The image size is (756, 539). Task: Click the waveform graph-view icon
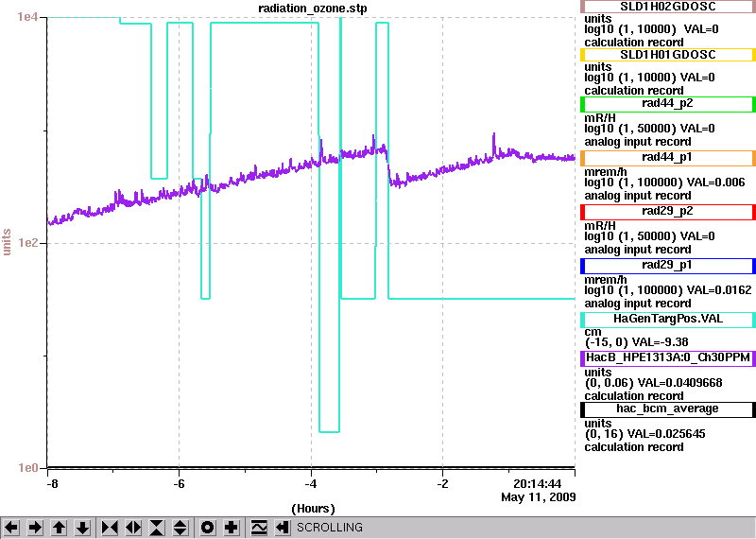click(259, 528)
